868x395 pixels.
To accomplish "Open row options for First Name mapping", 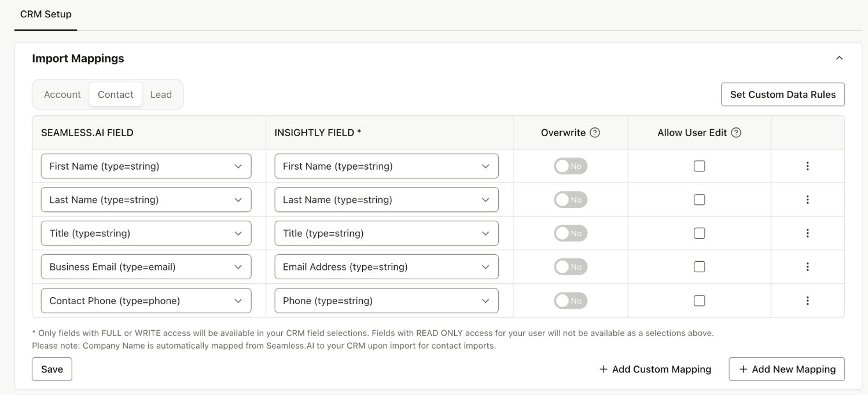I will (807, 166).
